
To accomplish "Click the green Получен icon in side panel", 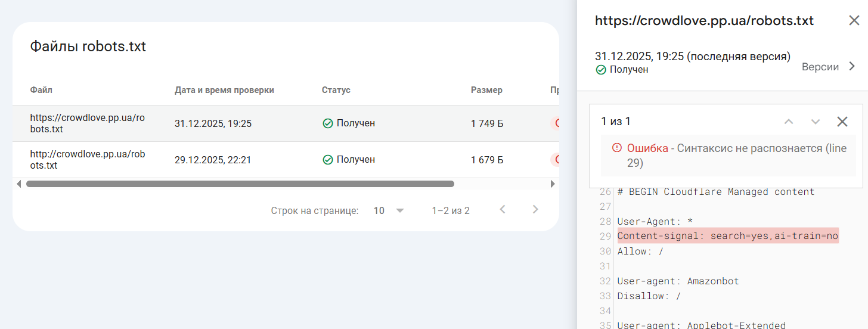I will click(601, 70).
